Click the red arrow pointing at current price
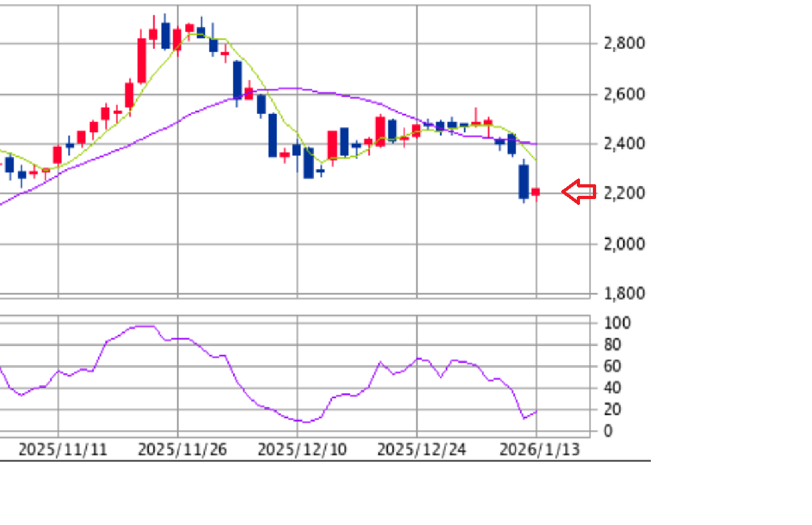The image size is (812, 525). click(x=579, y=192)
